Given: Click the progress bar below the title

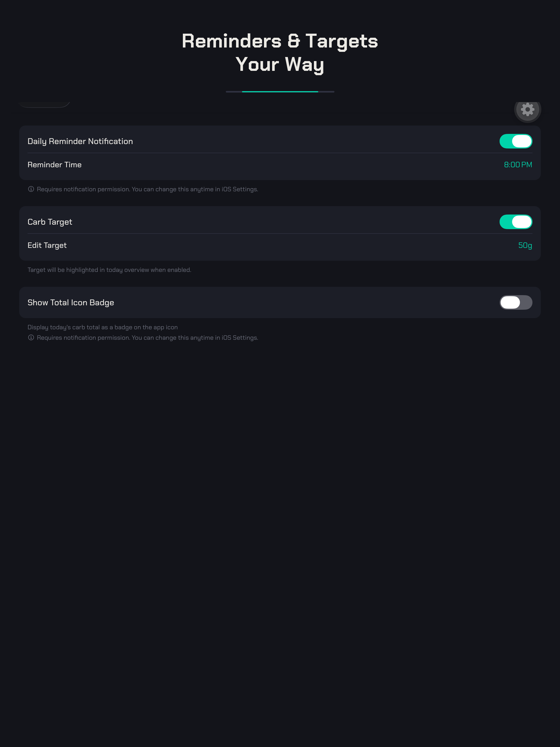Looking at the screenshot, I should coord(280,91).
